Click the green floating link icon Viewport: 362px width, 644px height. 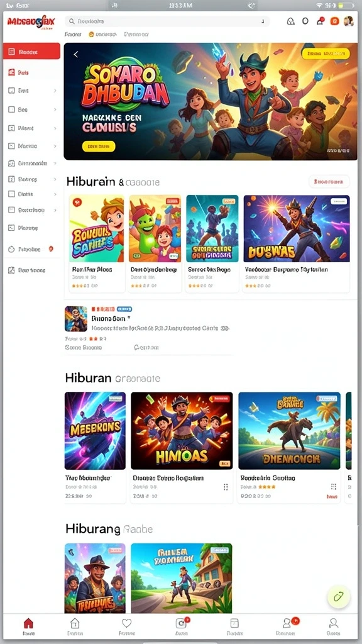coord(339,597)
